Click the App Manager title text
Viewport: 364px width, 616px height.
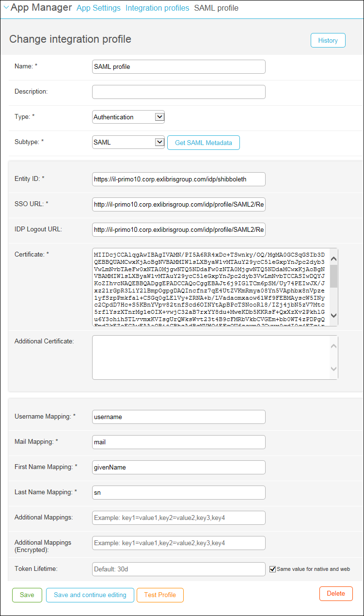[41, 8]
